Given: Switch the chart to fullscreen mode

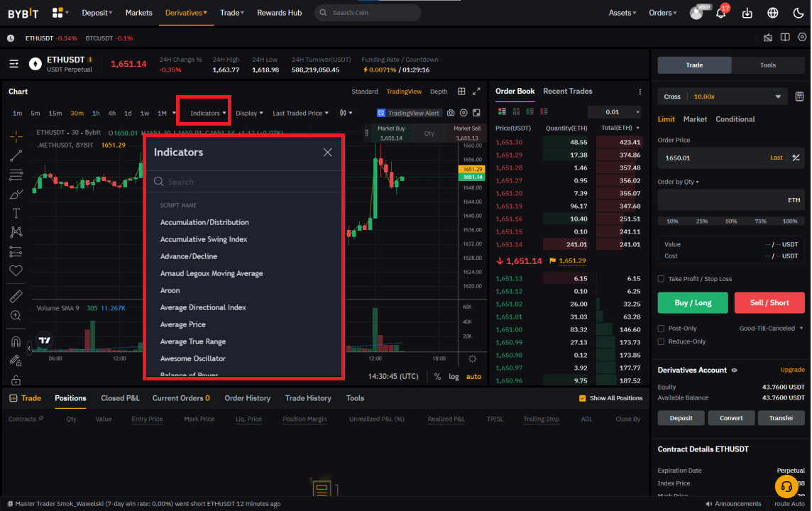Looking at the screenshot, I should [476, 92].
